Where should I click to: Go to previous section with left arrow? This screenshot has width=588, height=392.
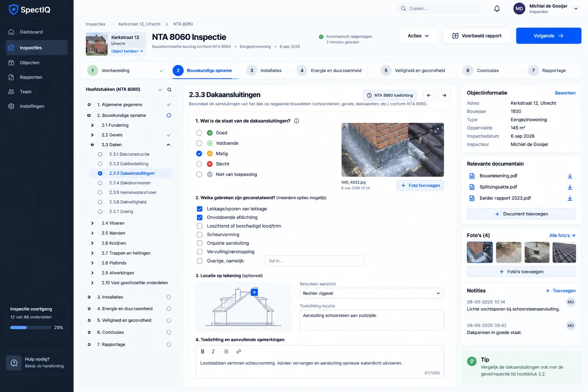[x=429, y=95]
